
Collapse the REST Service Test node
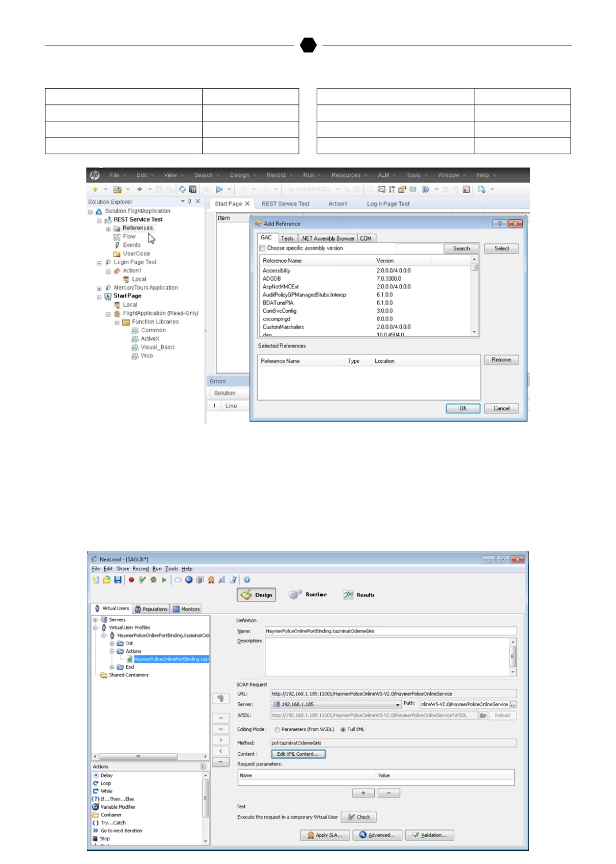click(99, 220)
